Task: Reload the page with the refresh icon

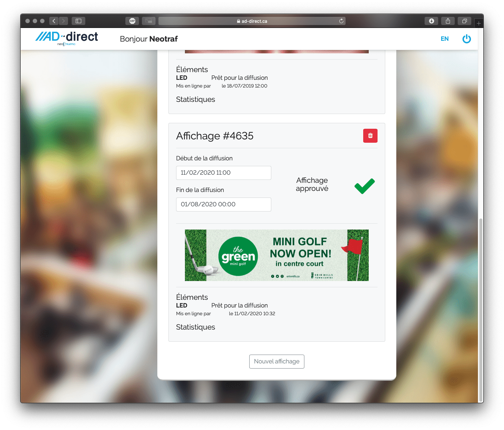Action: pyautogui.click(x=341, y=21)
